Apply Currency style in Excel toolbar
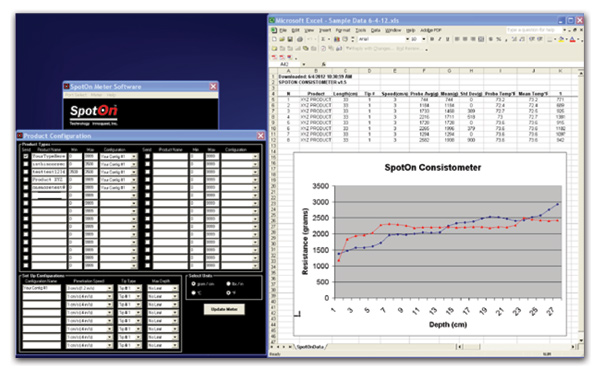 pos(491,39)
